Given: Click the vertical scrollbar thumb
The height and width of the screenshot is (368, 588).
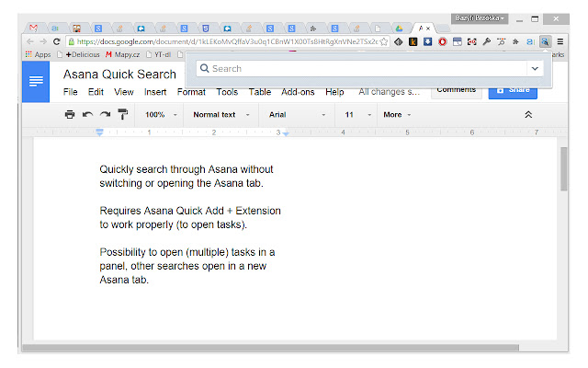Looking at the screenshot, I should point(563,169).
